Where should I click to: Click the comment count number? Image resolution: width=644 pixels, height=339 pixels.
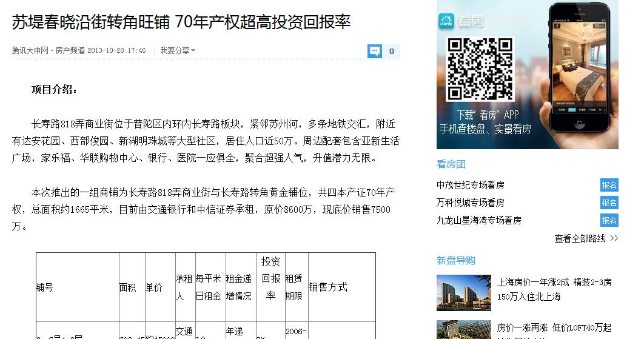(392, 52)
